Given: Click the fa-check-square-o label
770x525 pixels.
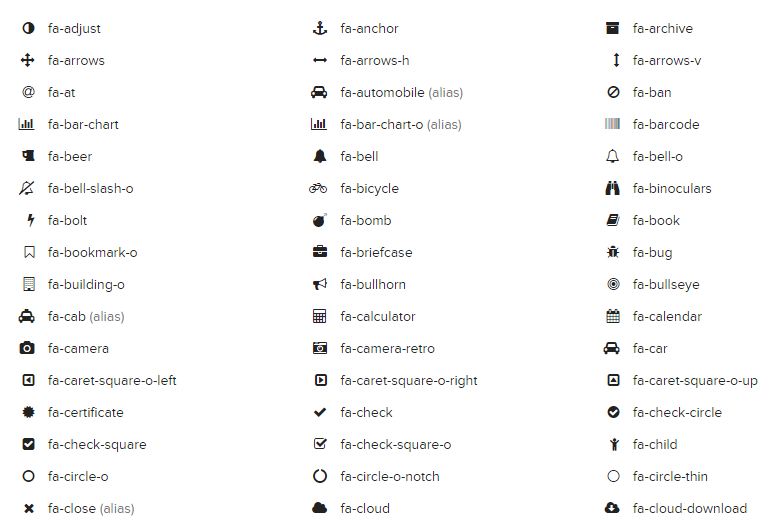Looking at the screenshot, I should point(395,444).
